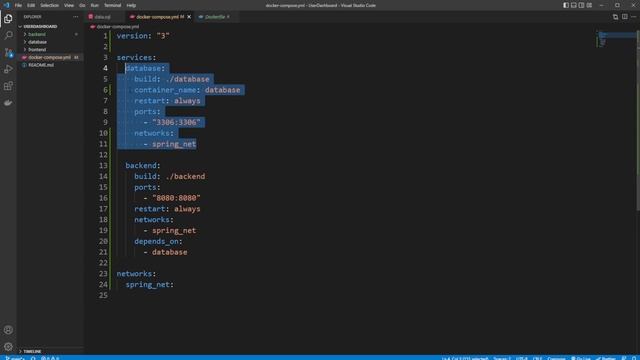Click git branch indicator in status bar

pos(15,358)
